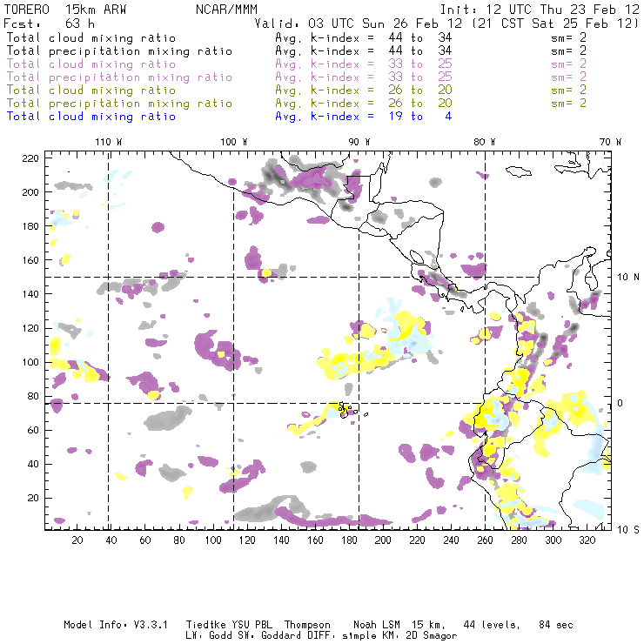
Task: Click the "YSU PBL" text in model info
Action: coord(252,625)
